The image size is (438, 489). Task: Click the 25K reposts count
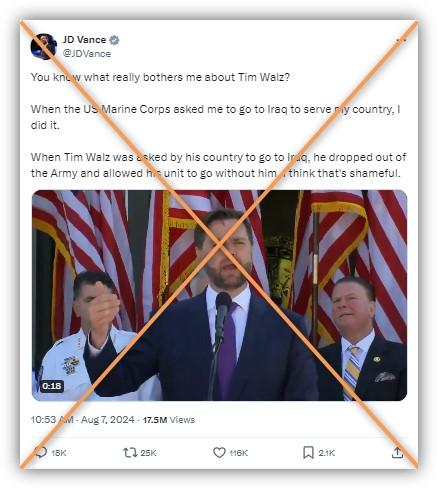coord(148,453)
